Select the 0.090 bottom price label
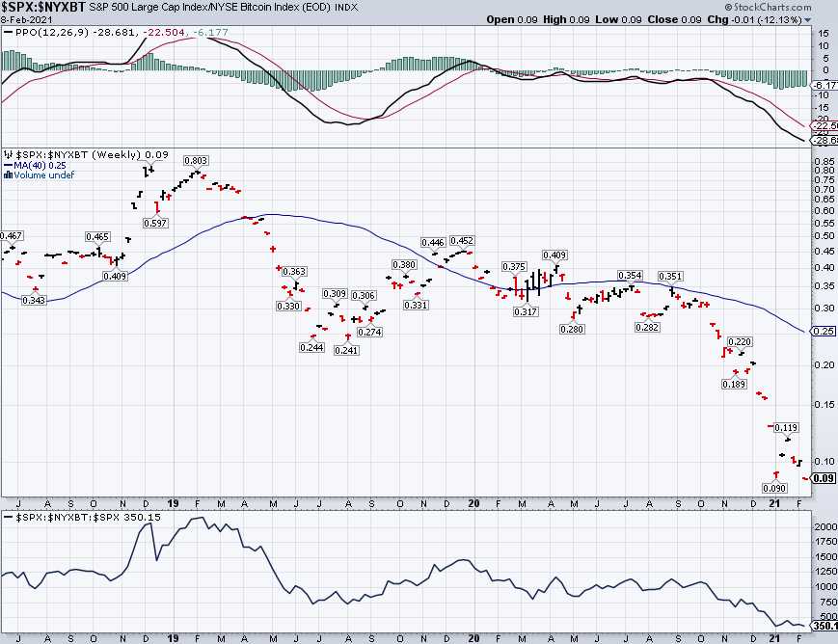This screenshot has width=838, height=644. pos(776,489)
